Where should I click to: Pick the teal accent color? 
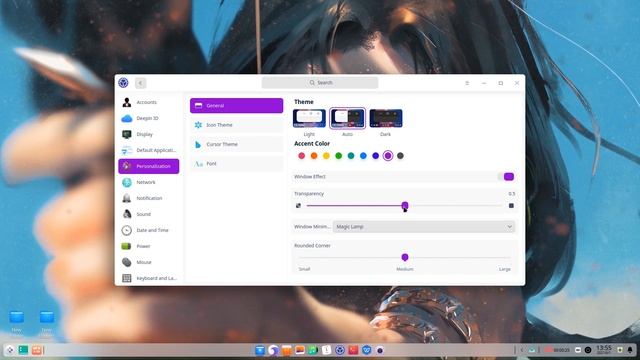(351, 156)
